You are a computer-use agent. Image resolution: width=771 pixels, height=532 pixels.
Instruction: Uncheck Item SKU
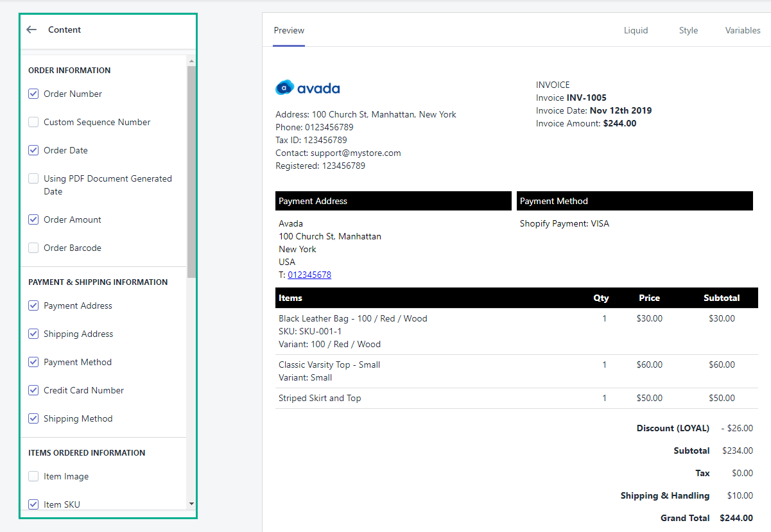pos(33,504)
